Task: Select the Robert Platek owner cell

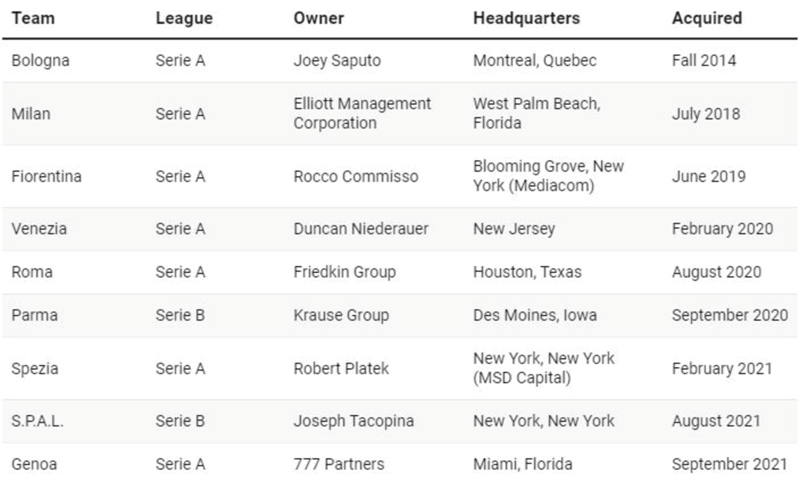Action: point(341,369)
